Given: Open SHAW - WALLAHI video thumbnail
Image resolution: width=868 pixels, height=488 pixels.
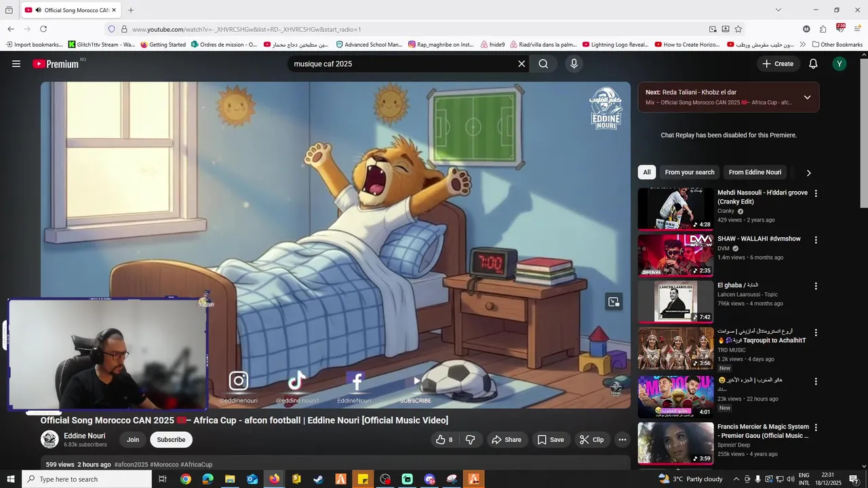Looking at the screenshot, I should [x=675, y=256].
